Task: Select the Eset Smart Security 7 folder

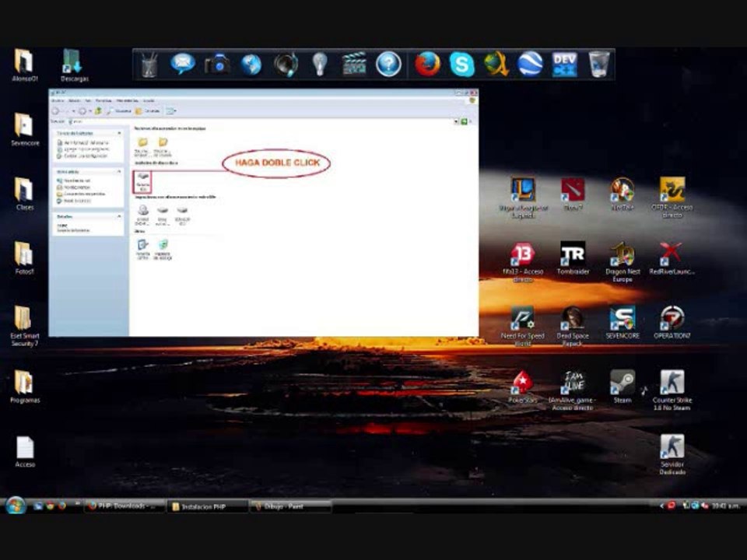Action: pos(25,326)
